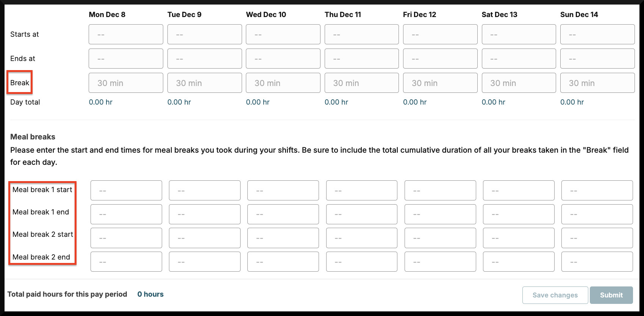Select Sat Dec 13 Meal break 1 end
The image size is (644, 316).
pos(519,214)
